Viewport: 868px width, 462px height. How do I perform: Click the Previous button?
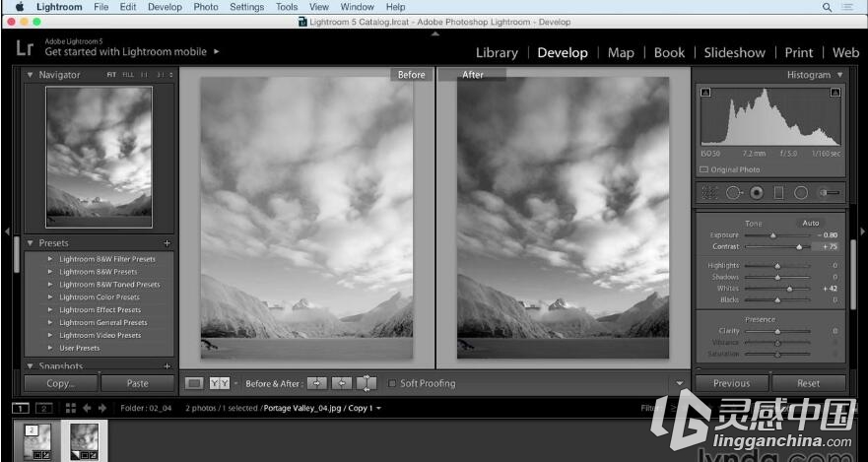coord(731,383)
